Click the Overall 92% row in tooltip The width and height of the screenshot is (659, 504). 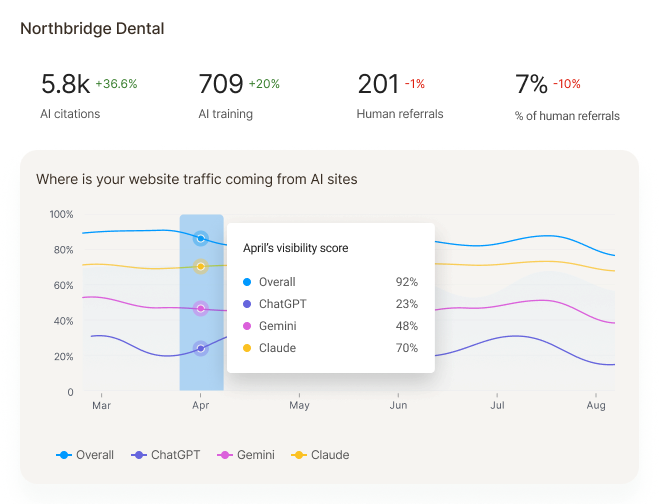pyautogui.click(x=331, y=282)
